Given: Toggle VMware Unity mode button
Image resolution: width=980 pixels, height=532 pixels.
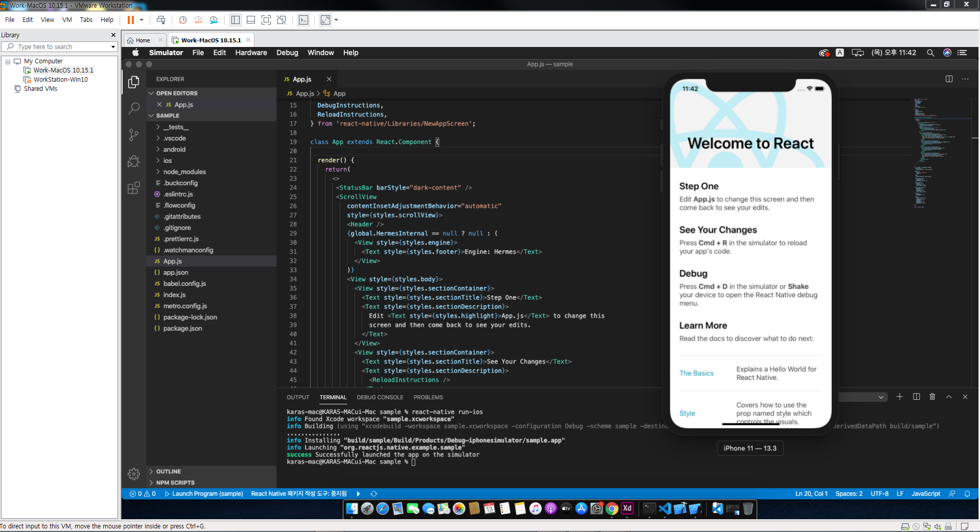Looking at the screenshot, I should tap(282, 20).
